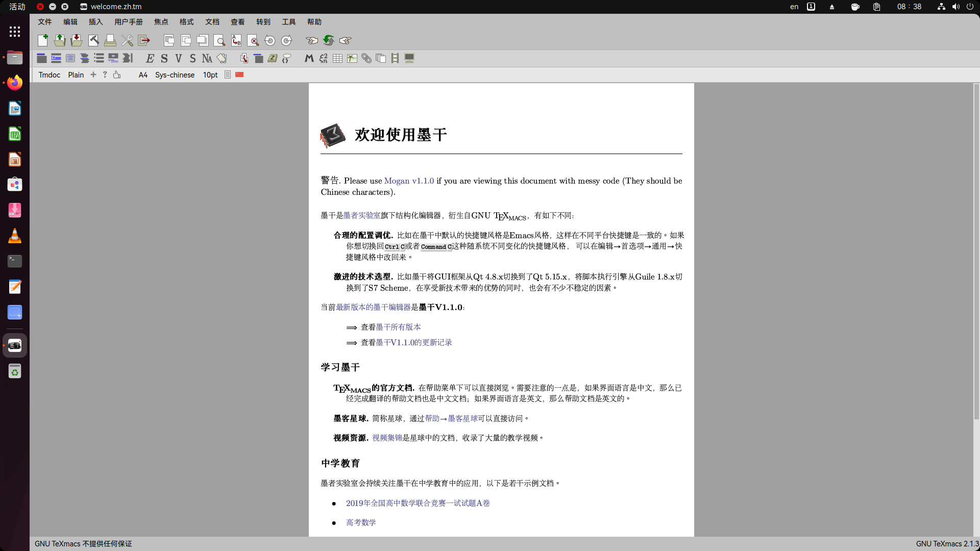Create a new document with toolbar icon
The height and width of the screenshot is (551, 980).
click(x=43, y=40)
